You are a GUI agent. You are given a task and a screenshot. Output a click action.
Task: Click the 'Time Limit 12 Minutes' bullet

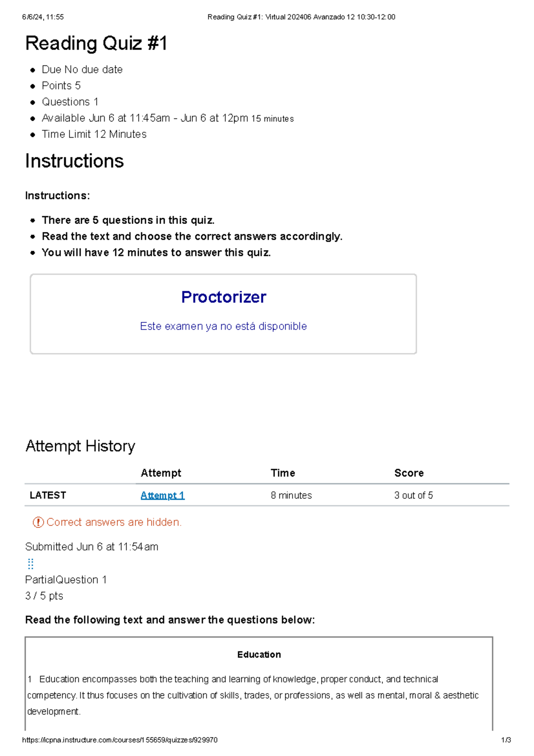[x=94, y=134]
